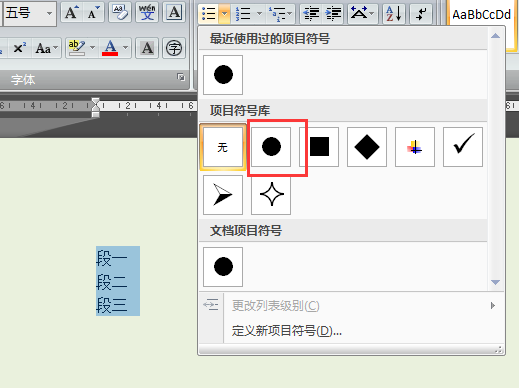Open the Change Case dropdown arrow
This screenshot has height=388, width=519.
56,48
